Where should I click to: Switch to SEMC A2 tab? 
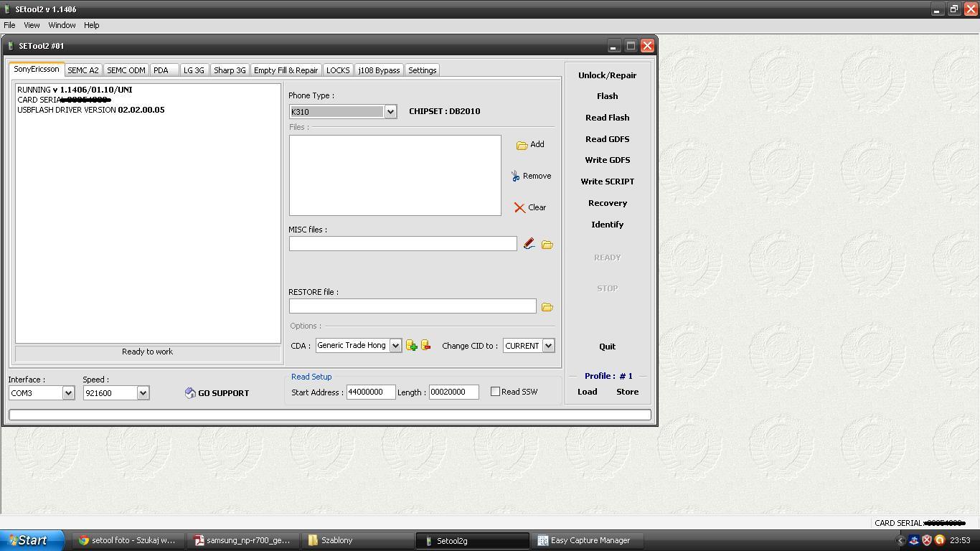[x=83, y=70]
